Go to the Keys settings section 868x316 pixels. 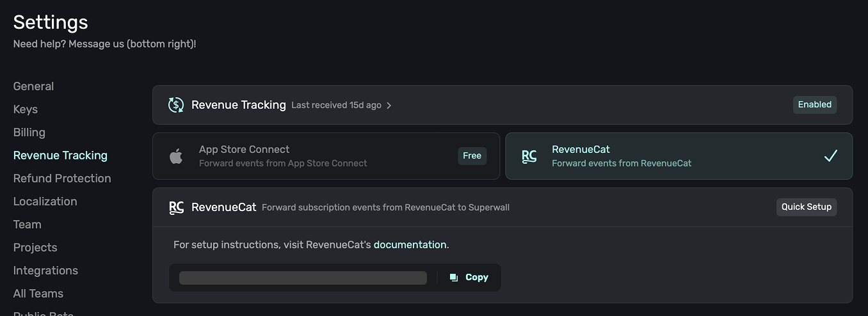pos(26,109)
